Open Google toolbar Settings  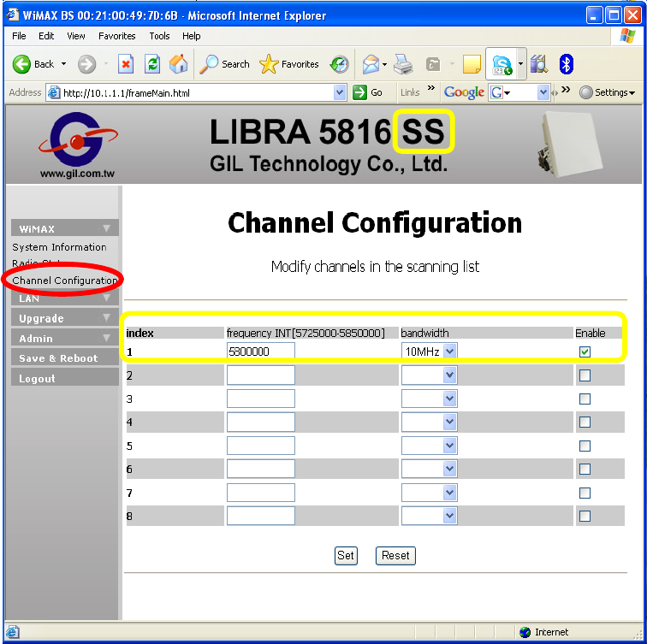(607, 92)
